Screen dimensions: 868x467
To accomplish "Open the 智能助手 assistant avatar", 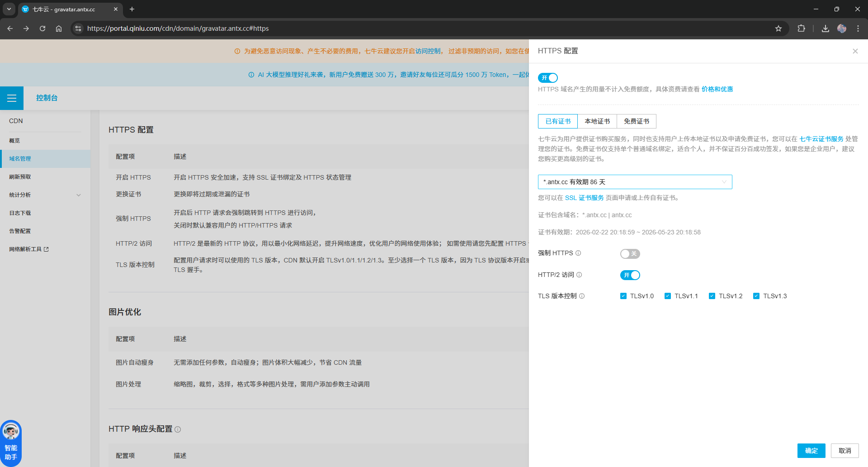I will tap(11, 432).
